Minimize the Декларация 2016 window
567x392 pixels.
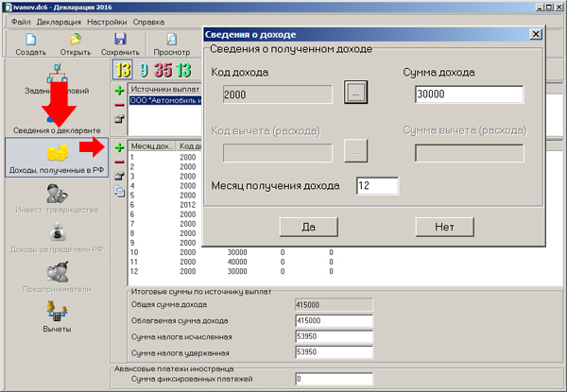point(540,7)
